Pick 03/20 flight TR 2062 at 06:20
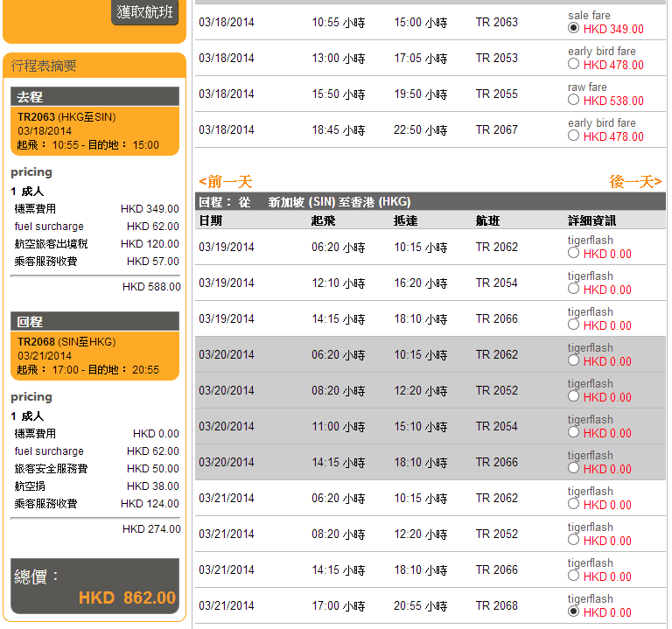This screenshot has width=672, height=629. [x=574, y=361]
